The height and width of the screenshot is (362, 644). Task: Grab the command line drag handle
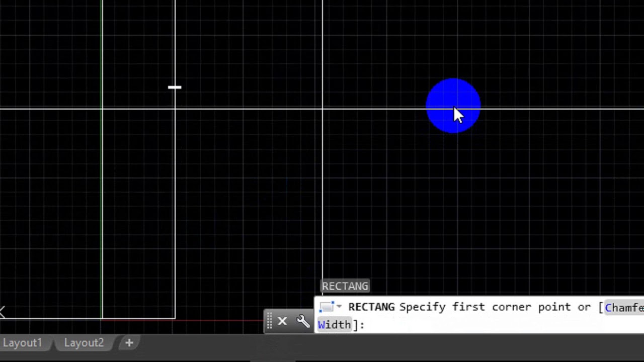(269, 321)
